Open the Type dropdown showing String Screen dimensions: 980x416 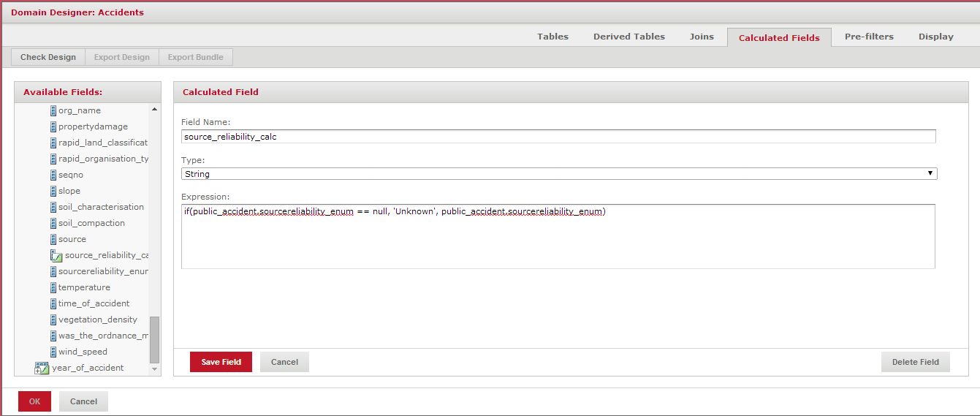[558, 174]
